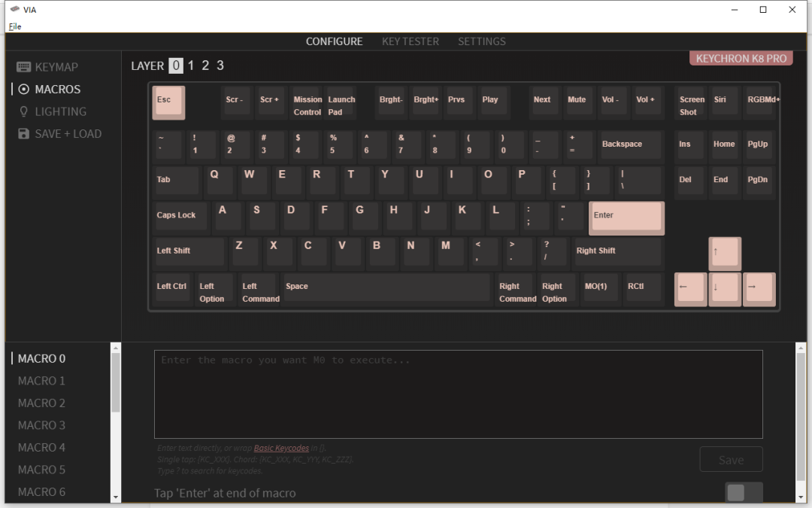This screenshot has width=812, height=508.
Task: Select the MO(1) key
Action: 600,288
